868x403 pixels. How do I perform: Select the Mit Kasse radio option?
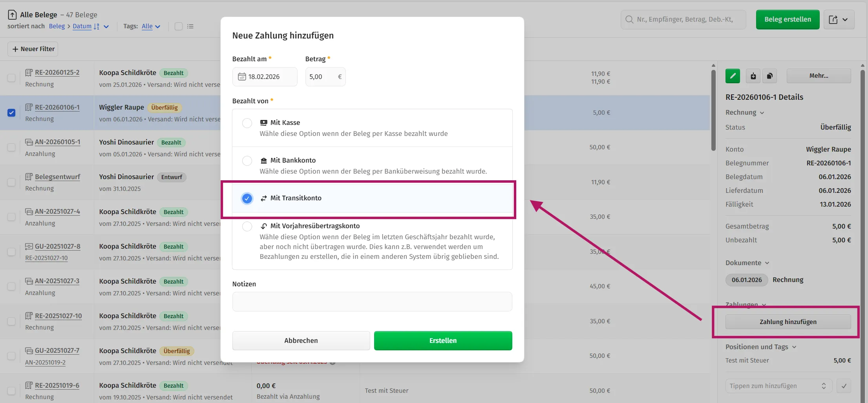click(247, 123)
